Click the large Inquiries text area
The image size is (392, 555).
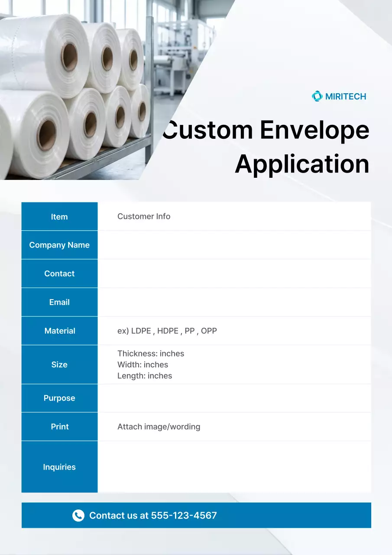point(234,467)
